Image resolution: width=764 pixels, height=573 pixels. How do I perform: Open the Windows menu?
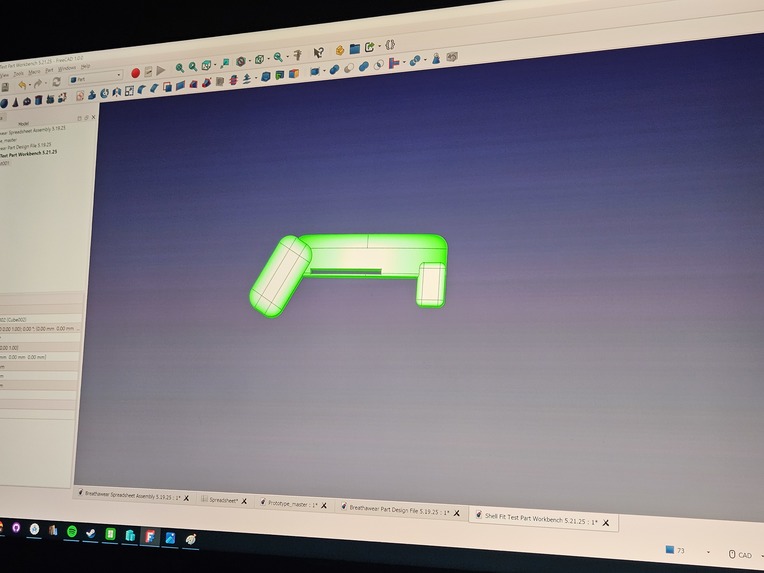(x=67, y=68)
